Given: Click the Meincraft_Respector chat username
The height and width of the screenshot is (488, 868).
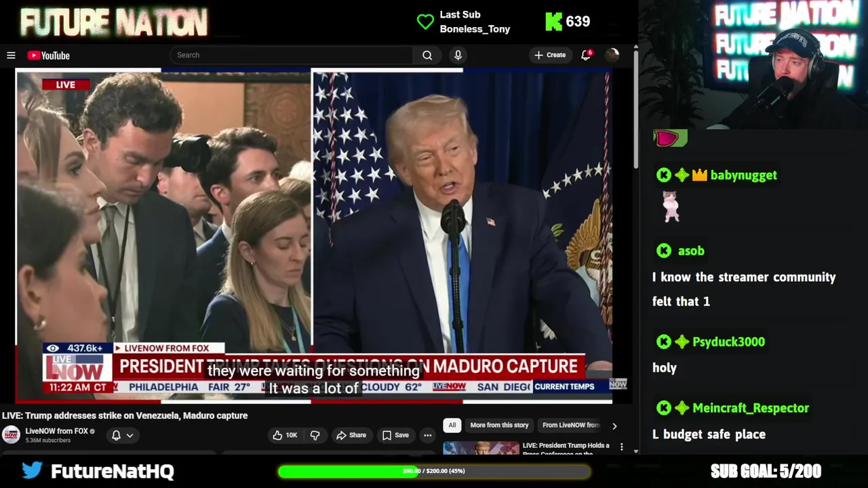Looking at the screenshot, I should click(x=751, y=408).
